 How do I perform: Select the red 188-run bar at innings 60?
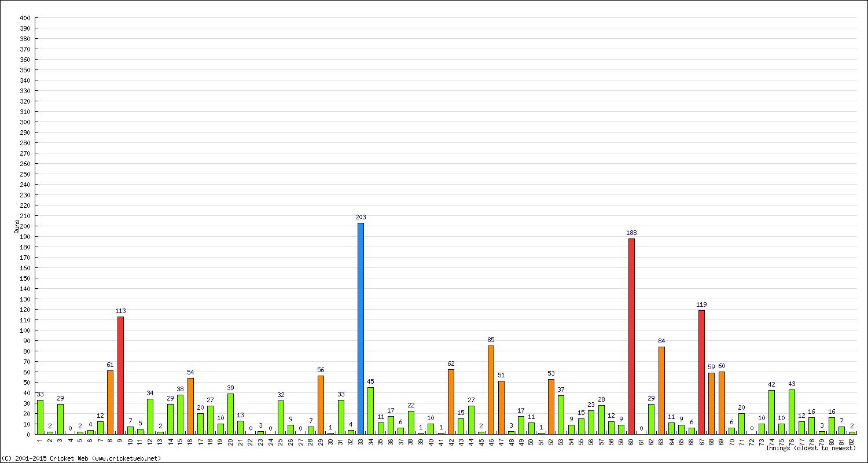631,336
